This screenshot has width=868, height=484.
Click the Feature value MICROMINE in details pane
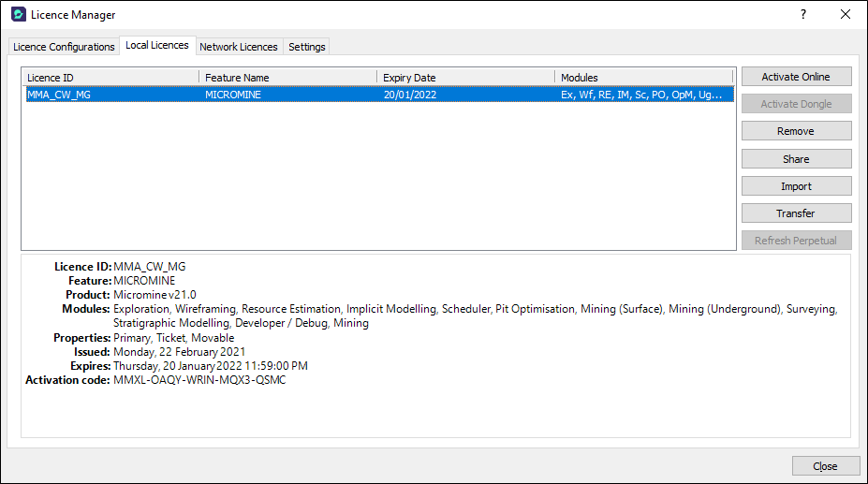(144, 281)
